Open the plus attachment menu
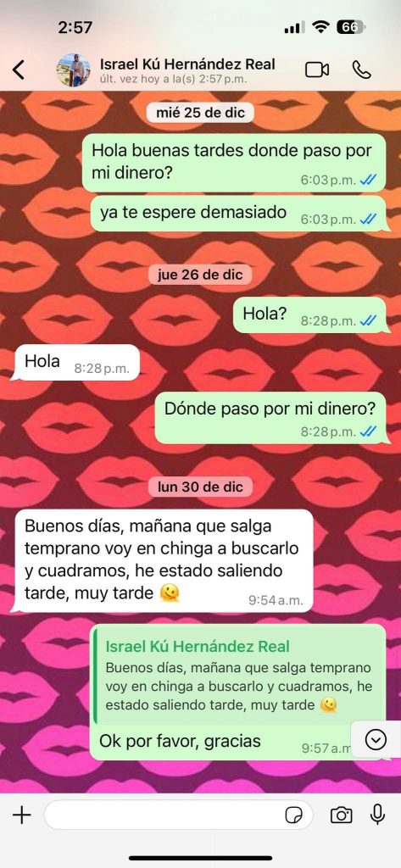Screen dimensions: 401x868 (x=21, y=815)
